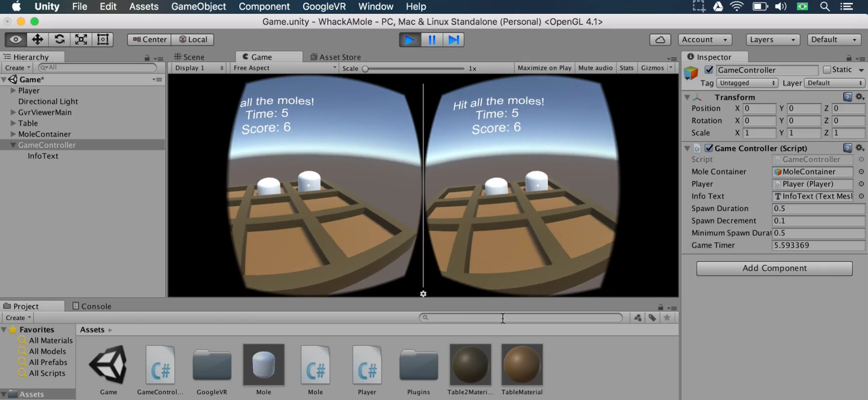Open the GoogleVR menu
Viewport: 868px width, 400px height.
(x=324, y=6)
